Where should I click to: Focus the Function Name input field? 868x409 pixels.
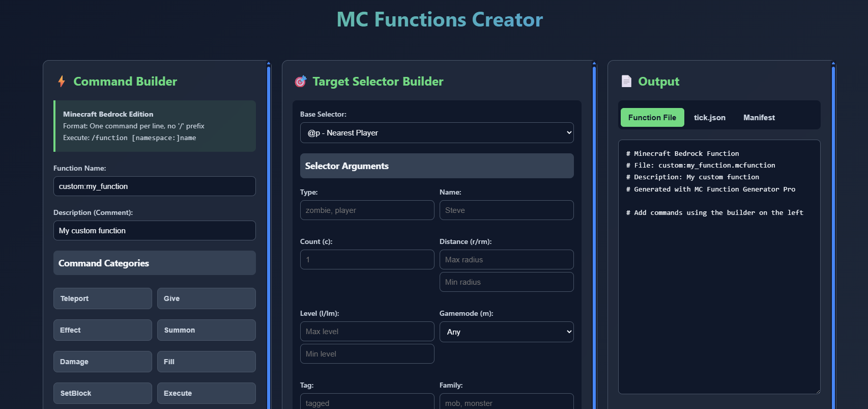pos(155,186)
